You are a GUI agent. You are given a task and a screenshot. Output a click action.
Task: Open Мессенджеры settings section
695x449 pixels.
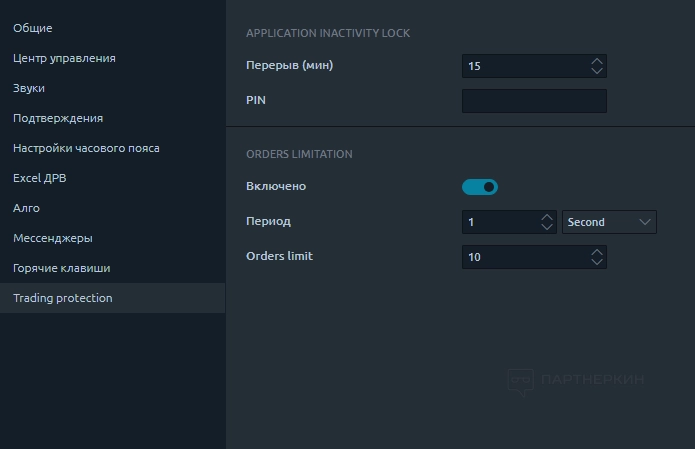(x=53, y=238)
